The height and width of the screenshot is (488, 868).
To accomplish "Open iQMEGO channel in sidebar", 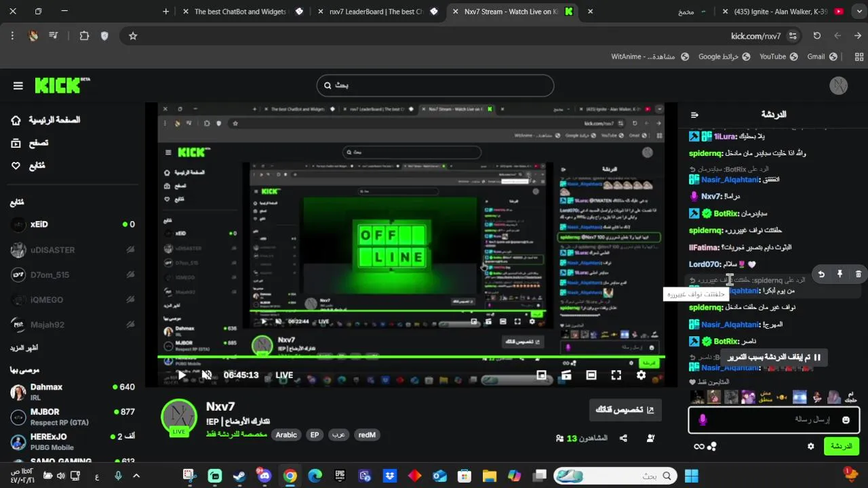I will pos(72,300).
